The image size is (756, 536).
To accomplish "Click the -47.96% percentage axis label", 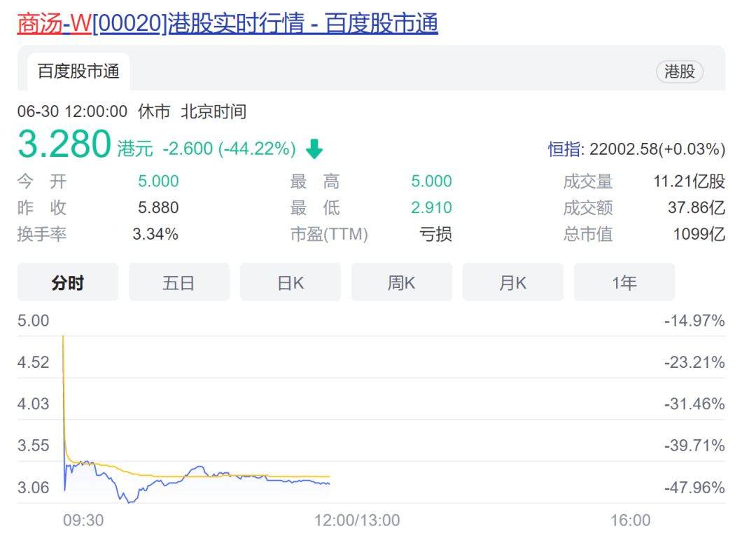I will [x=694, y=488].
